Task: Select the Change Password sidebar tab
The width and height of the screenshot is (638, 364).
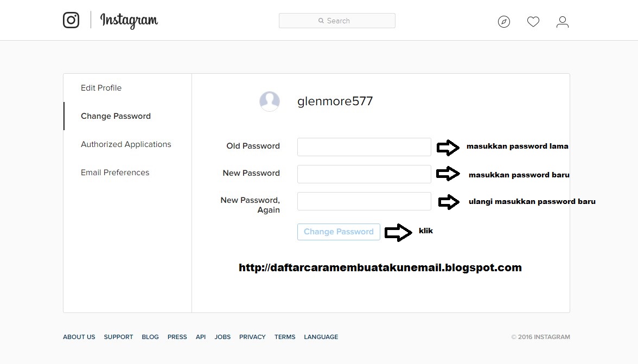Action: 116,116
